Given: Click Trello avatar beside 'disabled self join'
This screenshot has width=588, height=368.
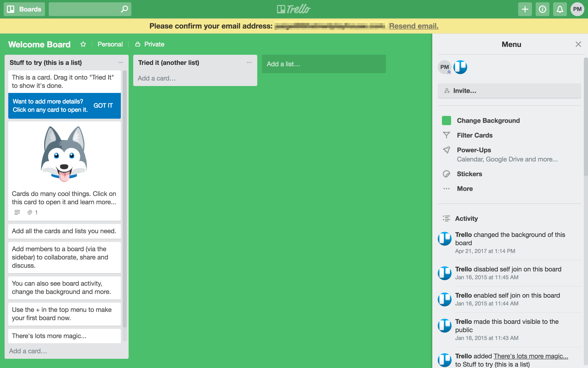Looking at the screenshot, I should [445, 273].
